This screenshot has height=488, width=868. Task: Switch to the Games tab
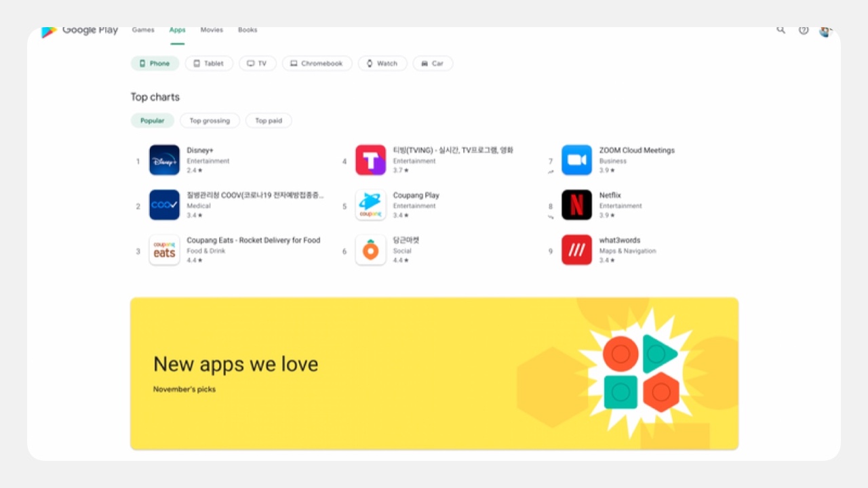pos(143,30)
